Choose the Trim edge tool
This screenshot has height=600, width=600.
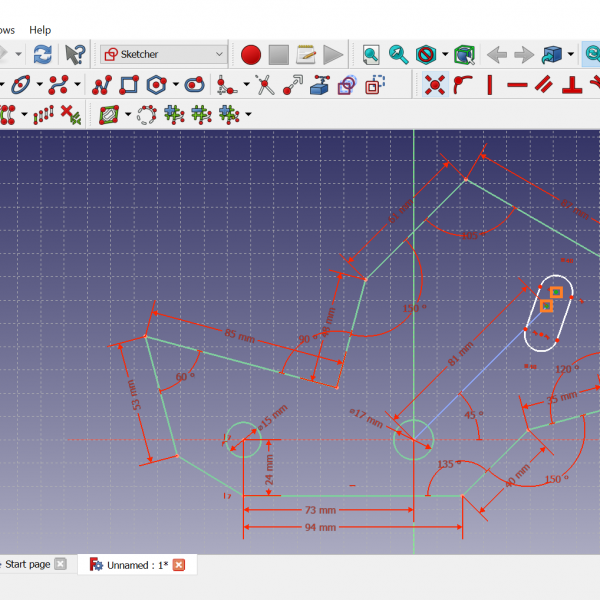pyautogui.click(x=264, y=85)
